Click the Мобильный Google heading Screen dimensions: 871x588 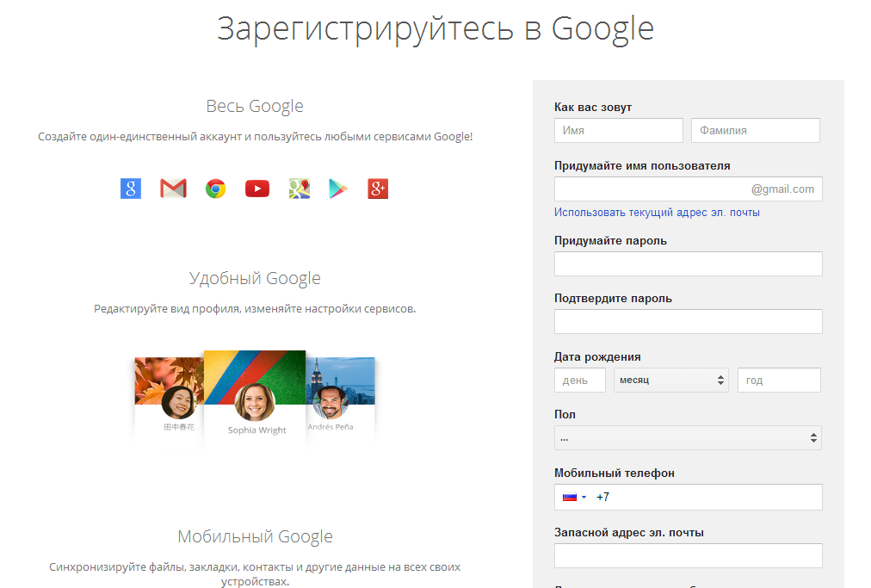255,537
